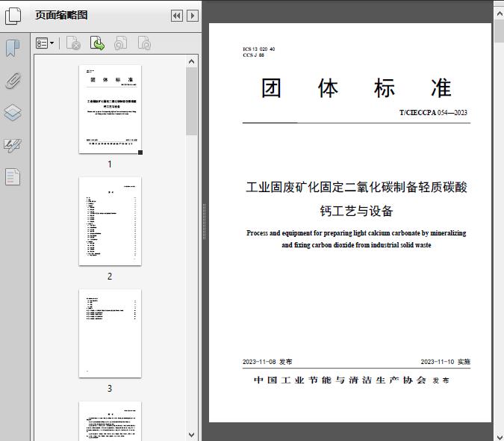Open thumbnail options dropdown menu

click(x=46, y=44)
